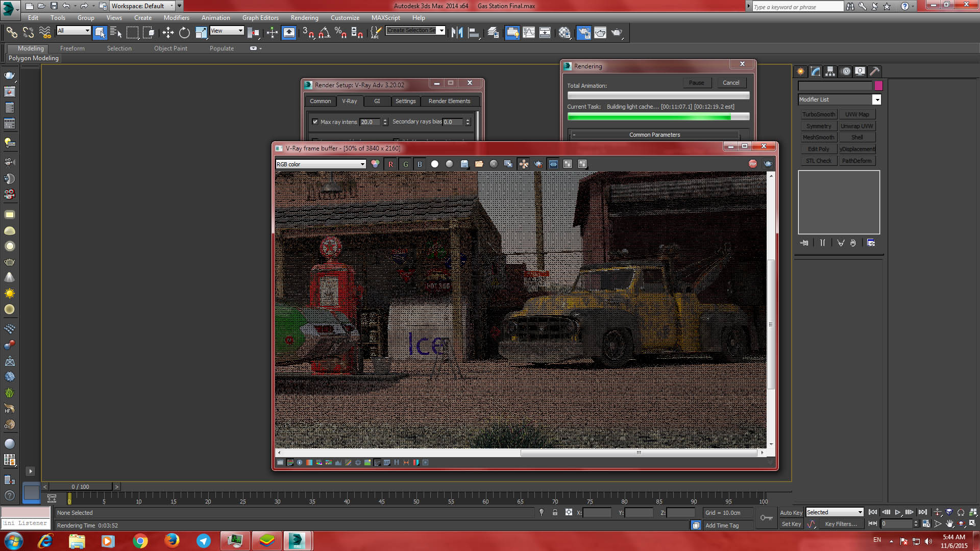Click Render last teapot in frame buffer
Image resolution: width=980 pixels, height=551 pixels.
768,164
